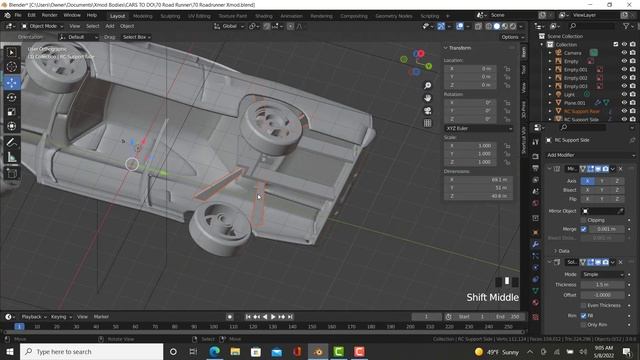Open the Default orientation dropdown
The height and width of the screenshot is (360, 640).
pyautogui.click(x=79, y=37)
